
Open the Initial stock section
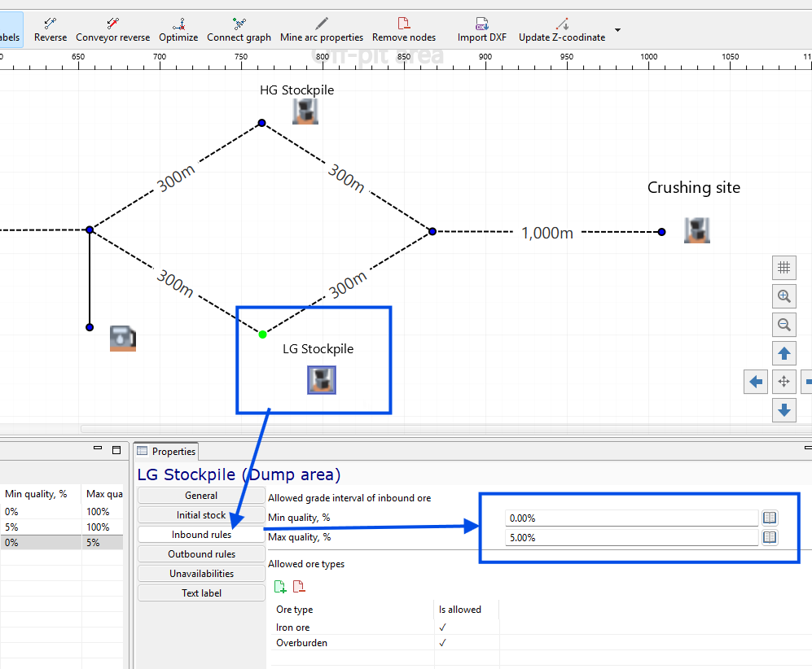pyautogui.click(x=201, y=515)
